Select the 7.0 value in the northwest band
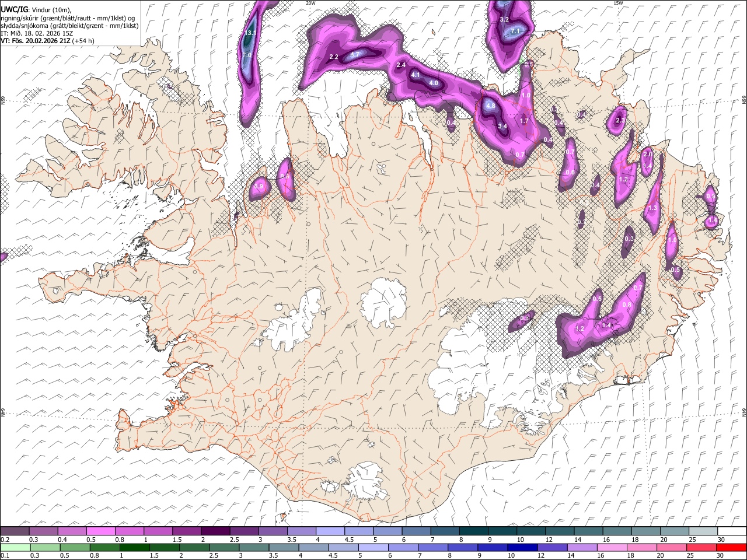Screen dimensions: 747x560 coord(247,55)
